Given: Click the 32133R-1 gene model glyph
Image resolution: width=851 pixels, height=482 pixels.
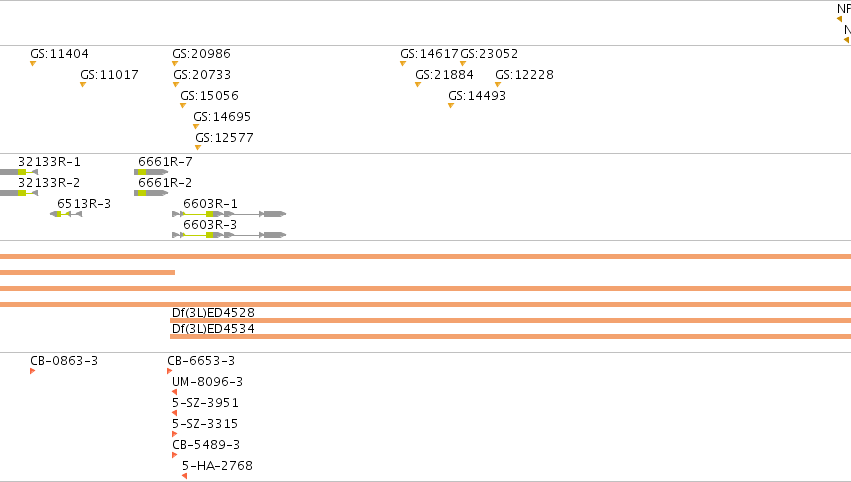Looking at the screenshot, I should click(x=19, y=172).
